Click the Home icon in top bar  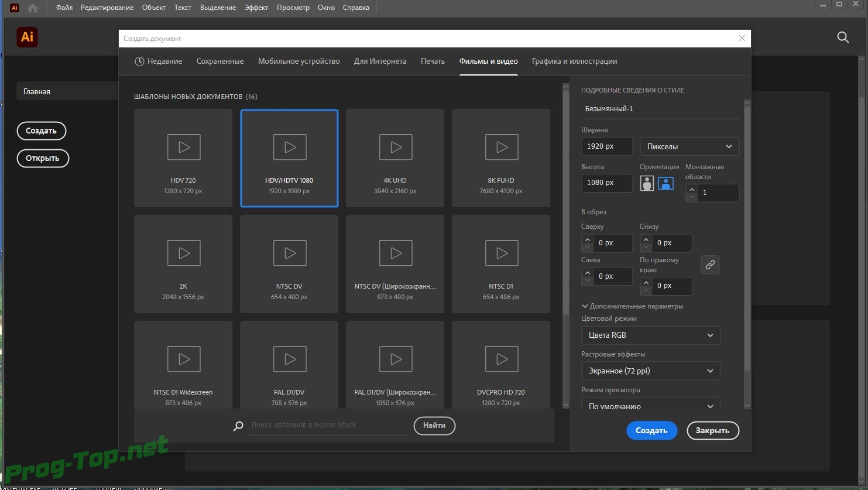[33, 8]
